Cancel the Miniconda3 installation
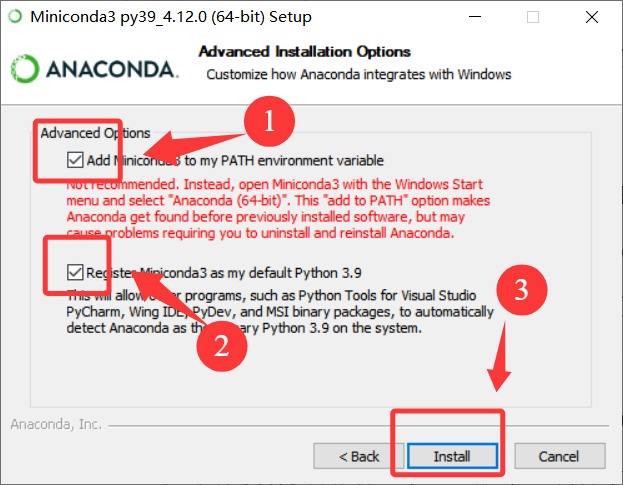The image size is (623, 485). 558,456
